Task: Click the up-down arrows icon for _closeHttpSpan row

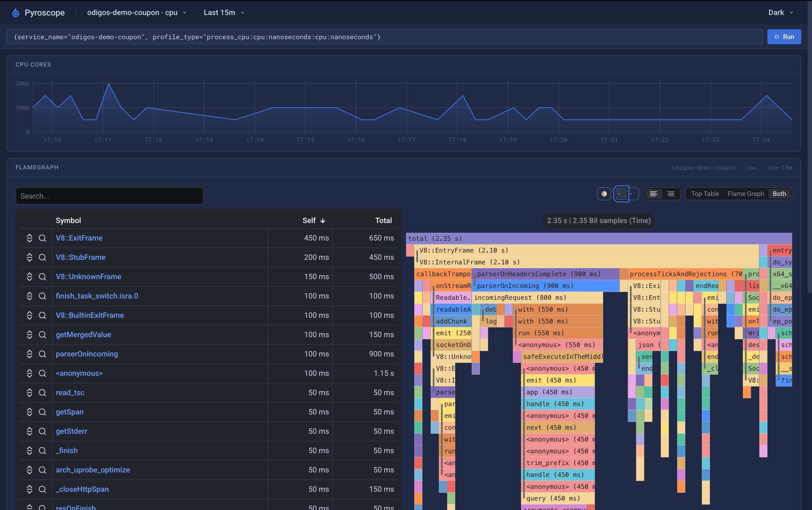Action: (x=29, y=489)
